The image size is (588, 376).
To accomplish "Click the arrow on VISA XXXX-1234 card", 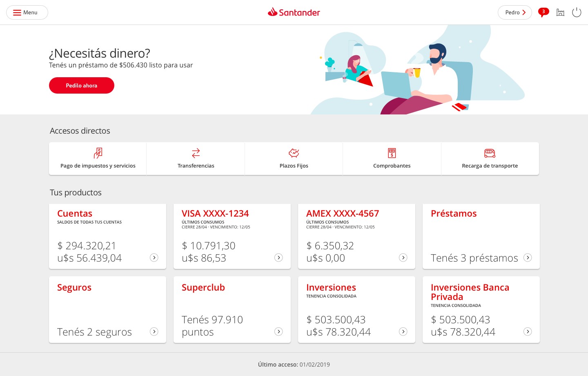I will pyautogui.click(x=278, y=257).
